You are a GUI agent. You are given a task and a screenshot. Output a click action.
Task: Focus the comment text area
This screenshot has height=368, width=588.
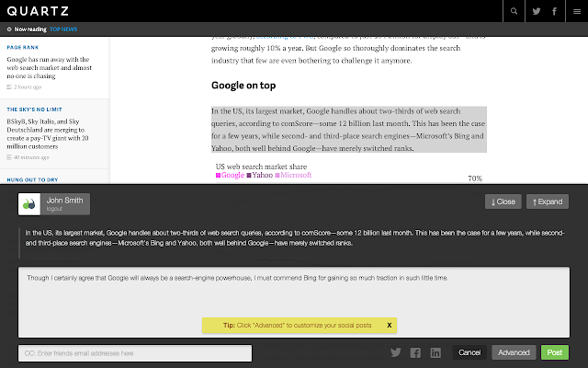294,303
